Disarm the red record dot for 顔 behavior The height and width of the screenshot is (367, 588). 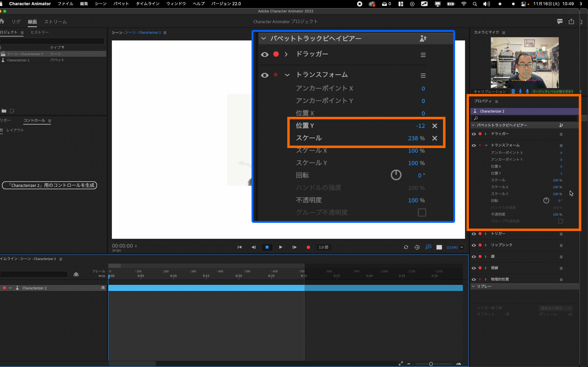(x=480, y=256)
